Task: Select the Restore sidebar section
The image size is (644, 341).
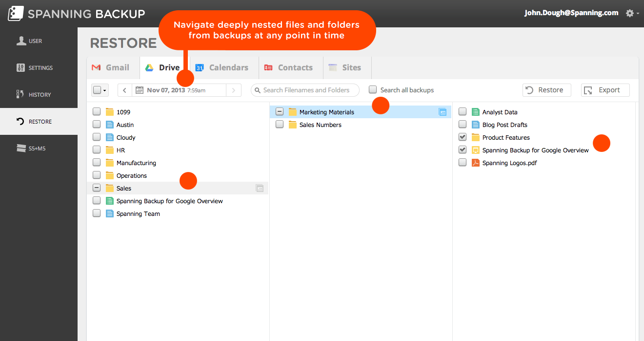Action: click(x=39, y=122)
